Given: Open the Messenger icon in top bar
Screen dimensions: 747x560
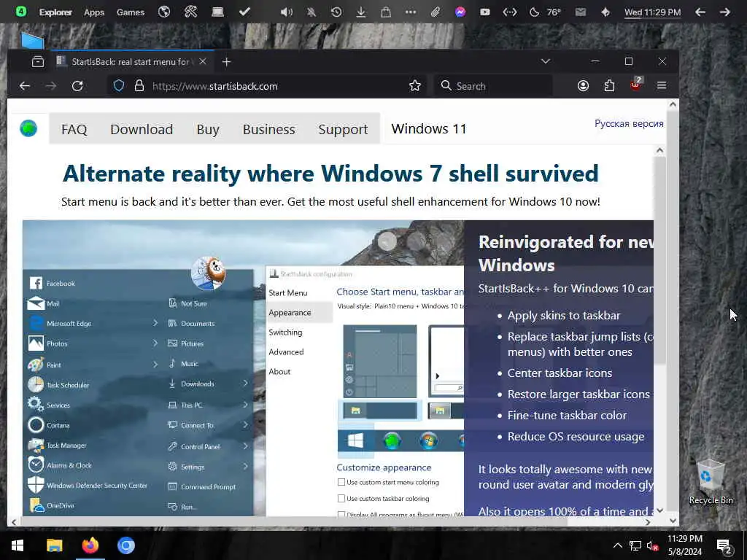Looking at the screenshot, I should pos(460,12).
